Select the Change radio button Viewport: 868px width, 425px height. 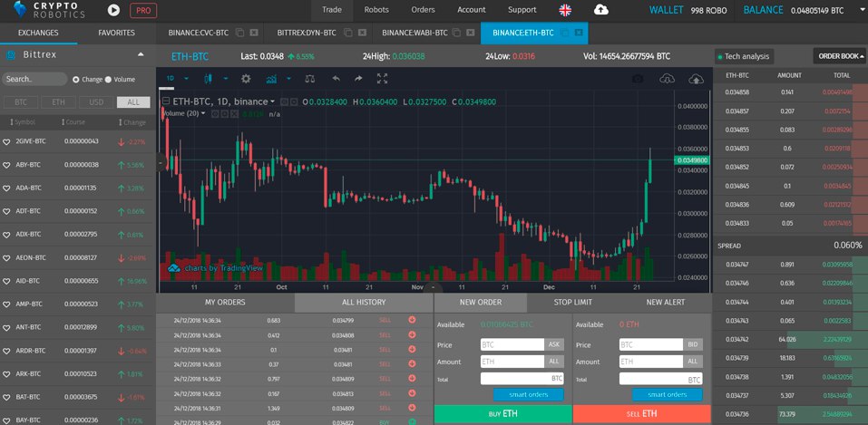click(x=76, y=80)
